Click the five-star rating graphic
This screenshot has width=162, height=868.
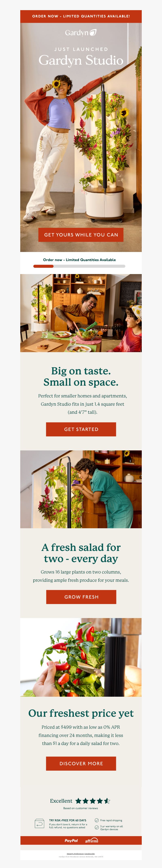point(93,801)
